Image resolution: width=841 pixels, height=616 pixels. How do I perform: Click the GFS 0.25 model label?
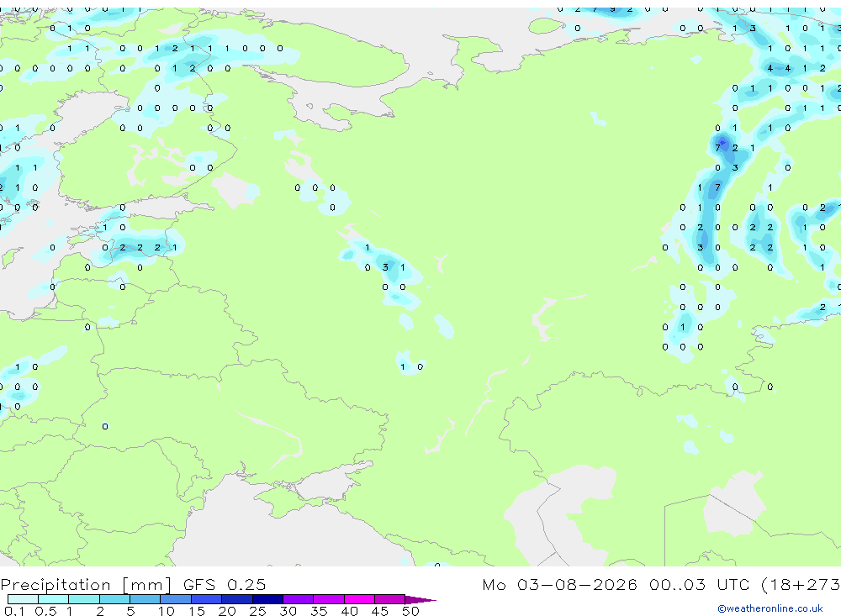[x=225, y=584]
